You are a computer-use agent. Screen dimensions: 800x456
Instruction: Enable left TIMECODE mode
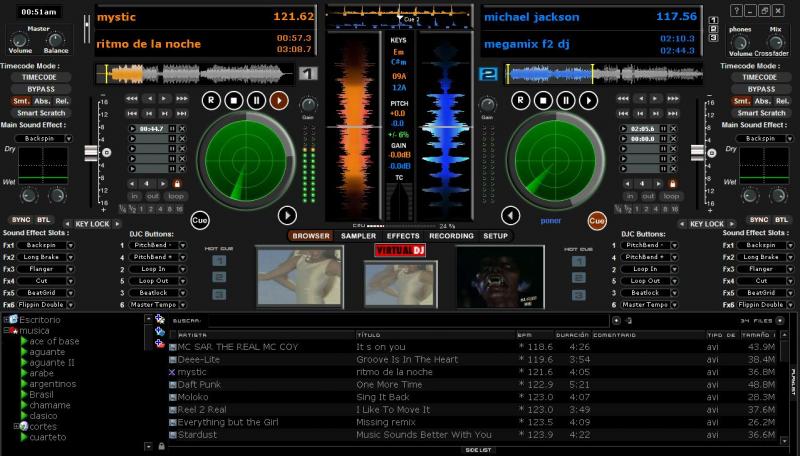39,78
